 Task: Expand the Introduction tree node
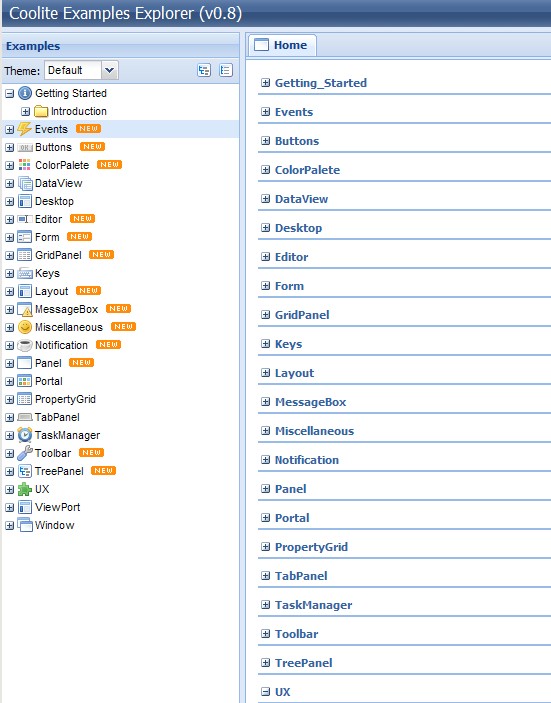26,112
